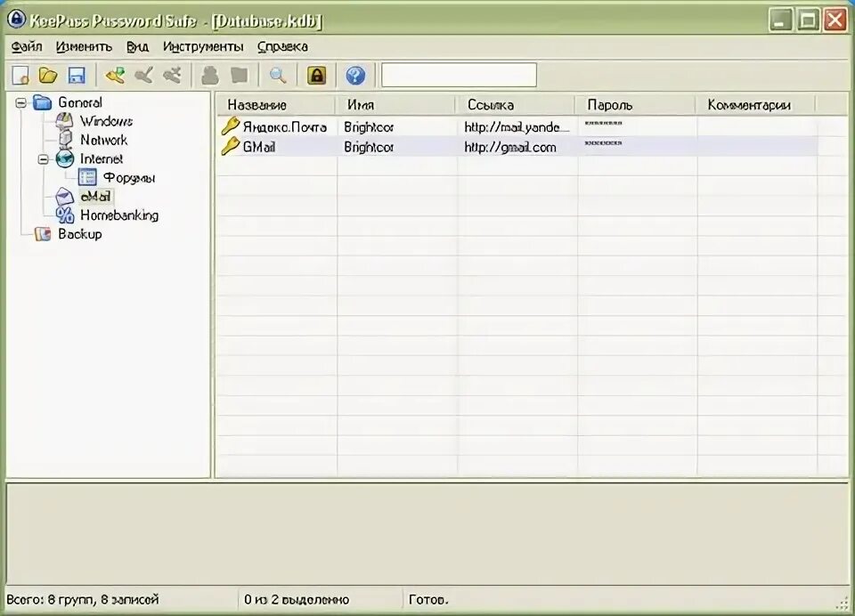Image resolution: width=855 pixels, height=616 pixels.
Task: Click the Edit entry key icon
Action: [144, 76]
